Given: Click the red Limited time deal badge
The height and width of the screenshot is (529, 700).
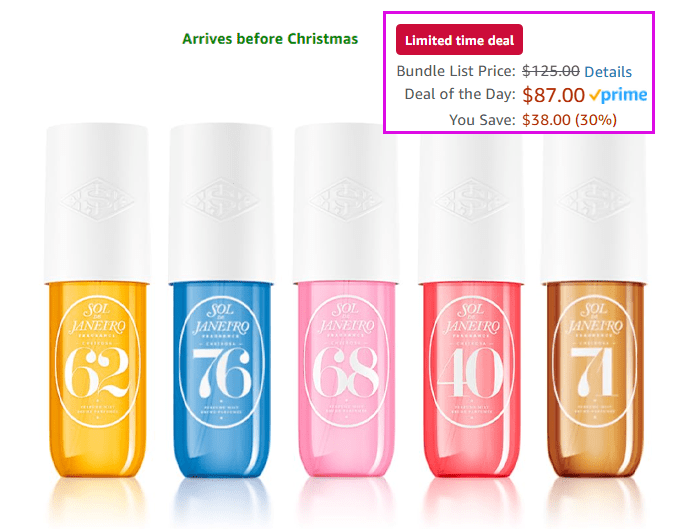Looking at the screenshot, I should click(x=459, y=40).
